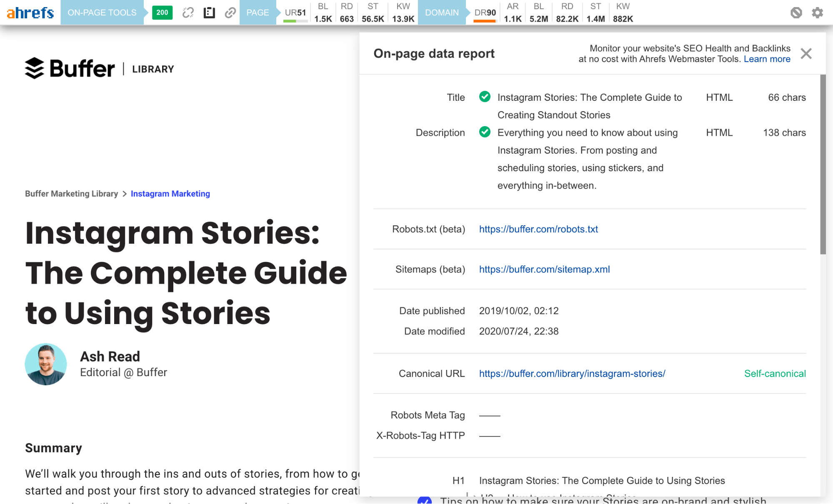Click the LIBRARY header link

[153, 69]
